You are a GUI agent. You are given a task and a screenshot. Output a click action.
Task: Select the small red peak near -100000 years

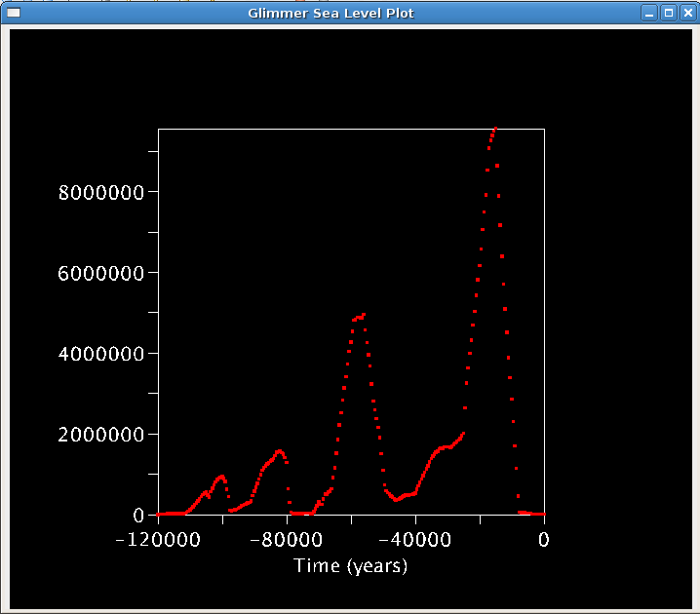pyautogui.click(x=221, y=477)
